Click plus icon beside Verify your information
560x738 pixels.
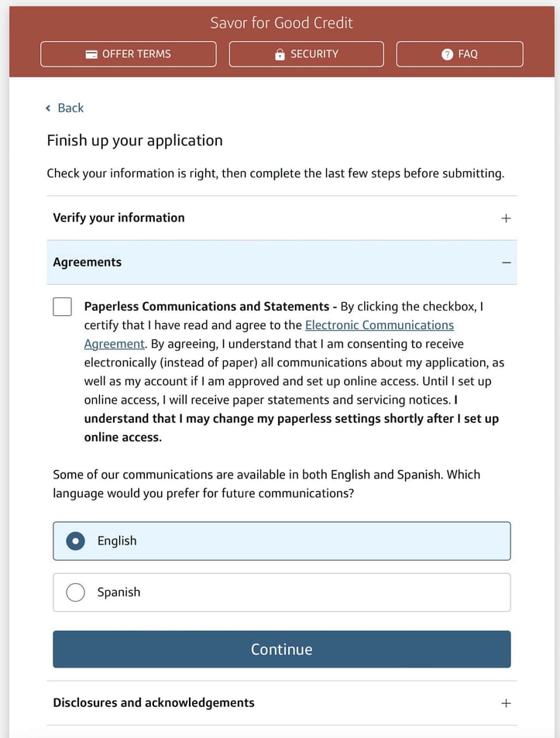point(506,218)
